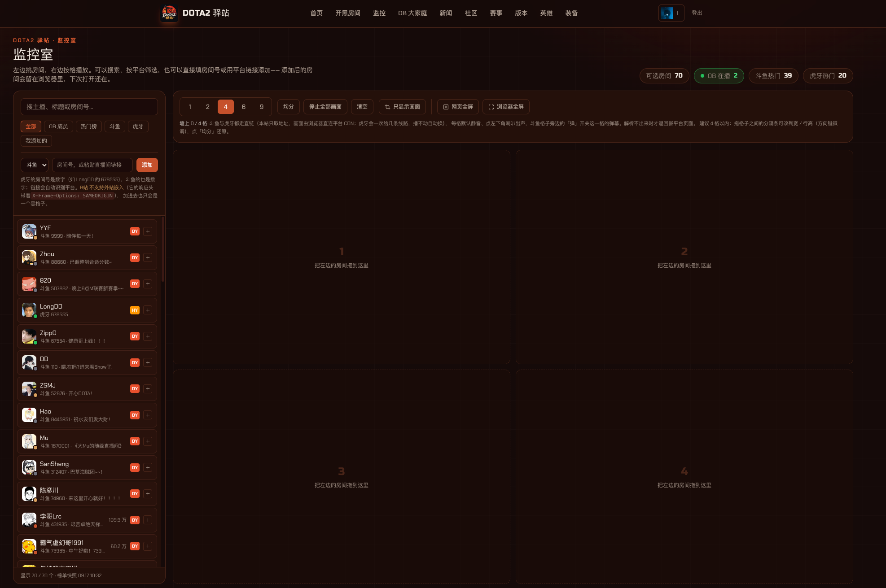This screenshot has width=886, height=588.
Task: Go to 首页 in top navigation
Action: [x=316, y=13]
